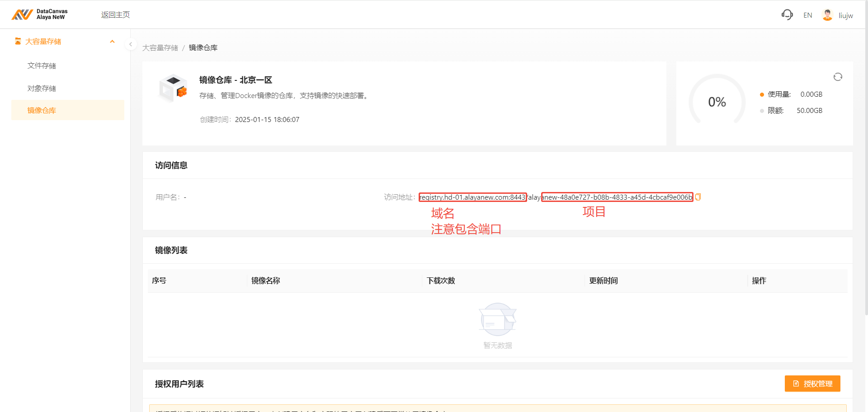Open 对象存储 in the sidebar
Image resolution: width=868 pixels, height=412 pixels.
tap(42, 89)
